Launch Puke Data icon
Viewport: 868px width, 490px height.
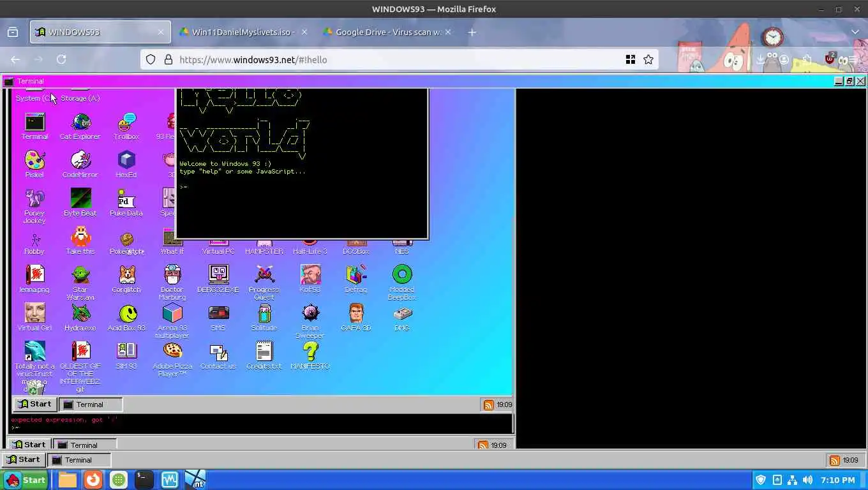[126, 203]
